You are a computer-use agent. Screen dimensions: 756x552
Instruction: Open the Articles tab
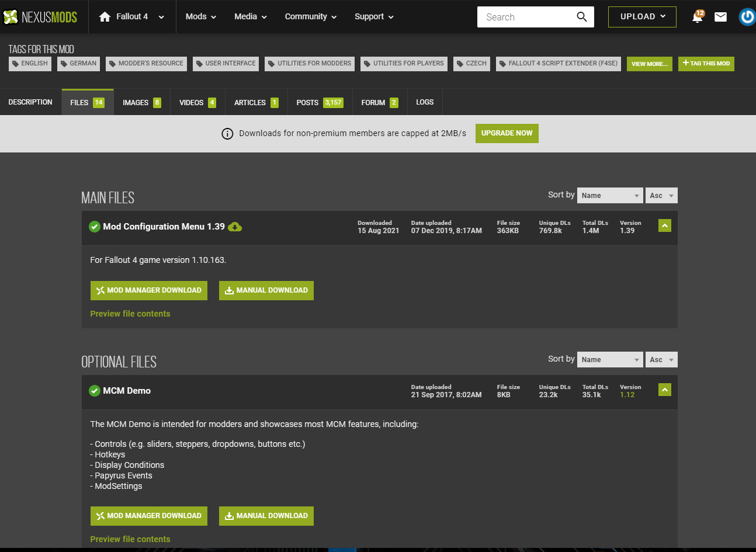coord(256,102)
